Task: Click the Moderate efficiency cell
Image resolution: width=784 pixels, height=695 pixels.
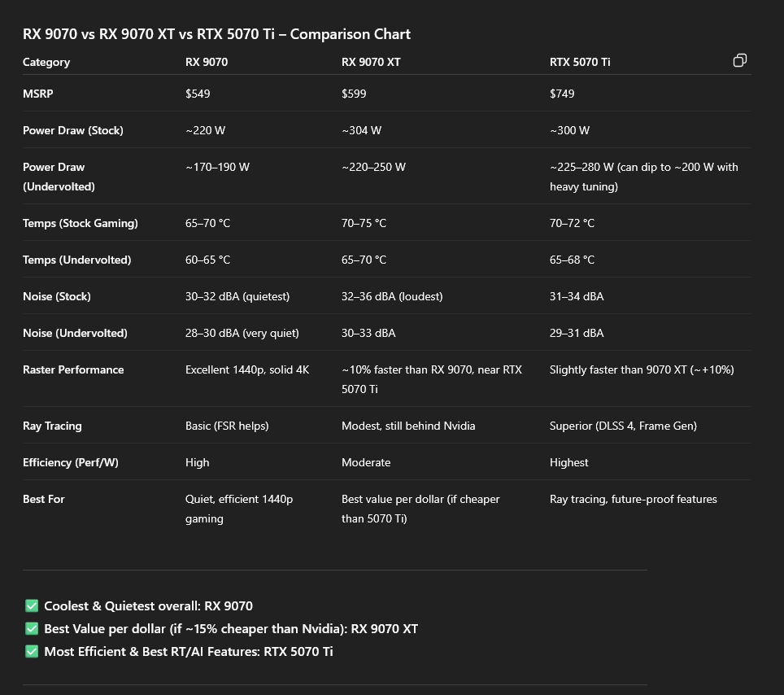Action: click(x=366, y=463)
